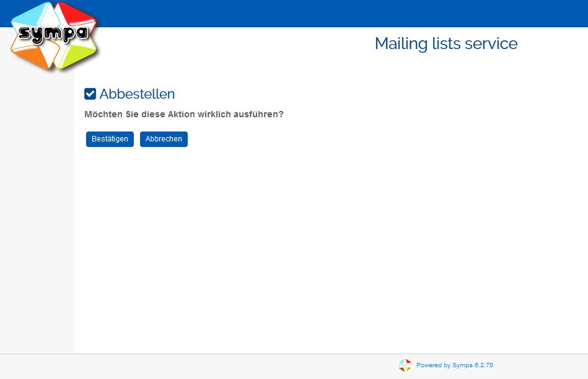Click the small Sympa star icon in footer
This screenshot has width=588, height=379.
[405, 365]
